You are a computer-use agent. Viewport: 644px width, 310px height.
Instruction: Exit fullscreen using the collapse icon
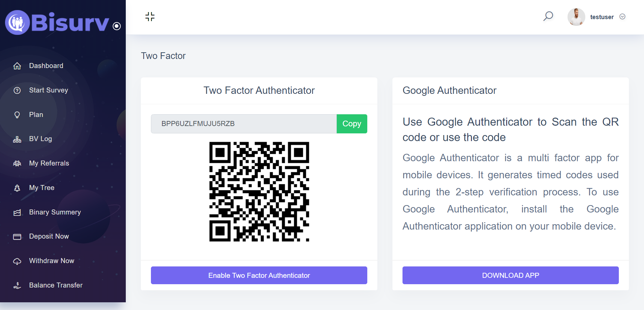150,16
